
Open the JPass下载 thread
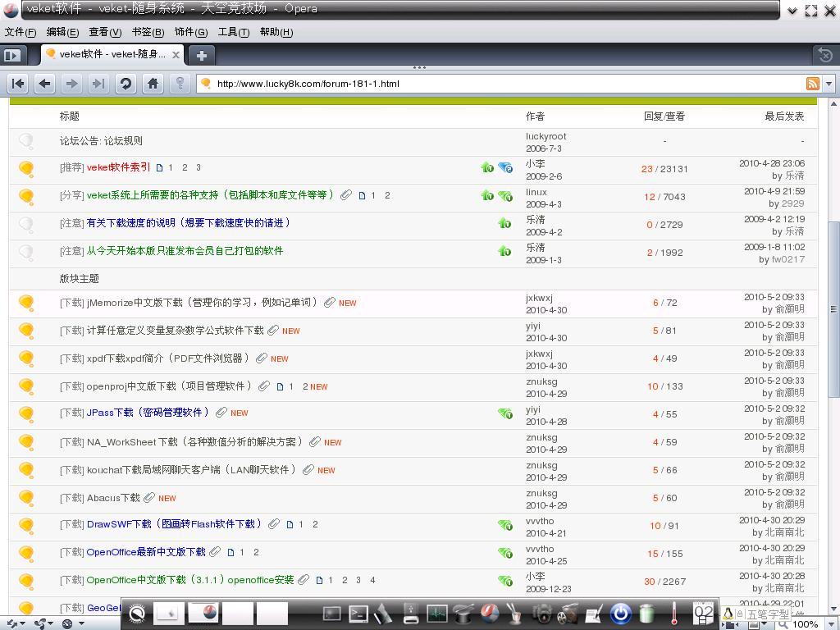[x=148, y=413]
